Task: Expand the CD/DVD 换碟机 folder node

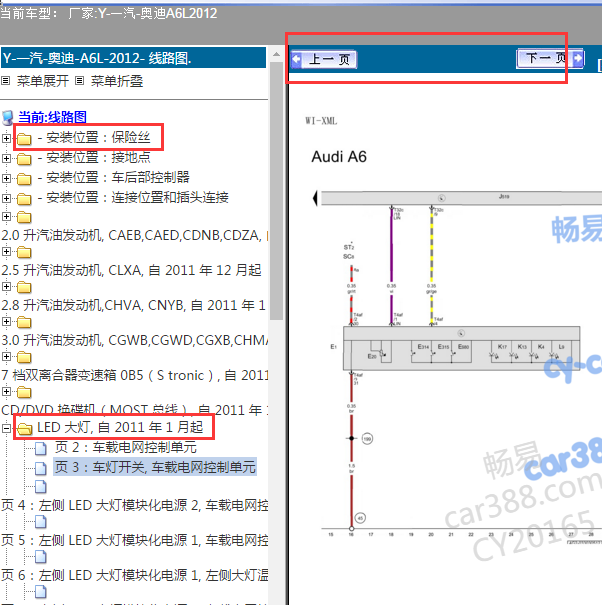Action: coord(6,392)
